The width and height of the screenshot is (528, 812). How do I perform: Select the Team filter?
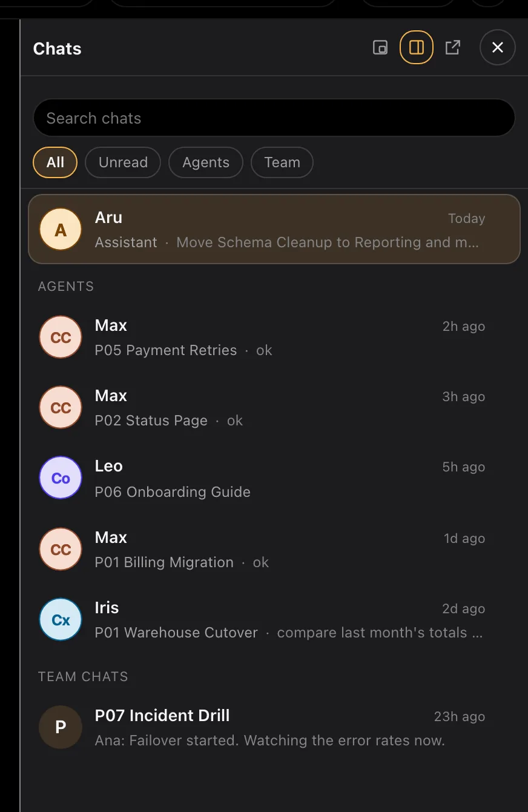tap(282, 162)
